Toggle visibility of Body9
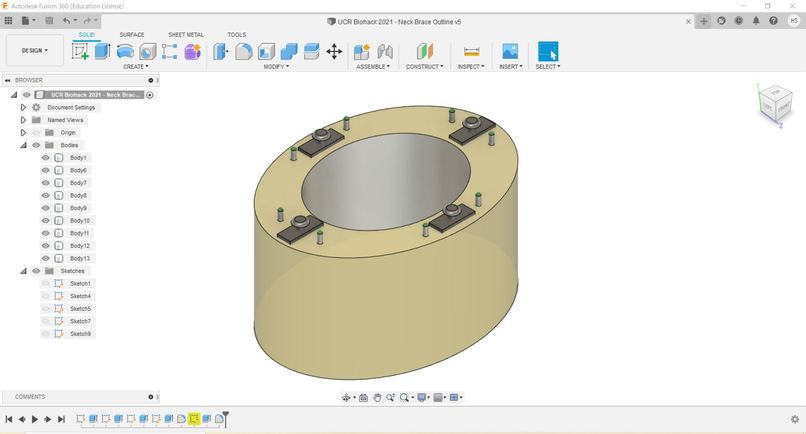This screenshot has width=806, height=434. [46, 208]
